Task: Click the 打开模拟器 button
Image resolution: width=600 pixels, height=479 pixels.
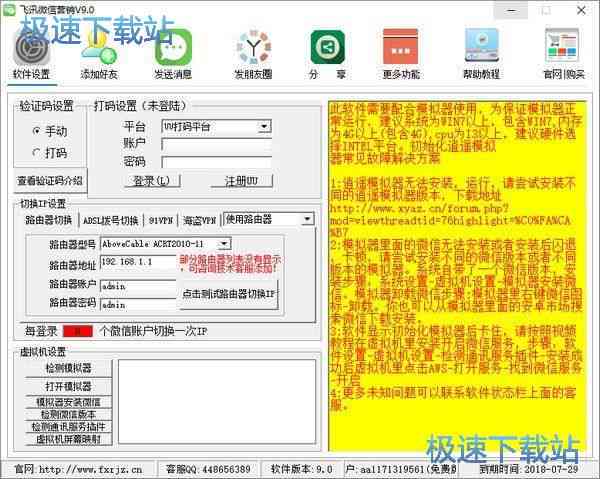Action: (x=68, y=386)
